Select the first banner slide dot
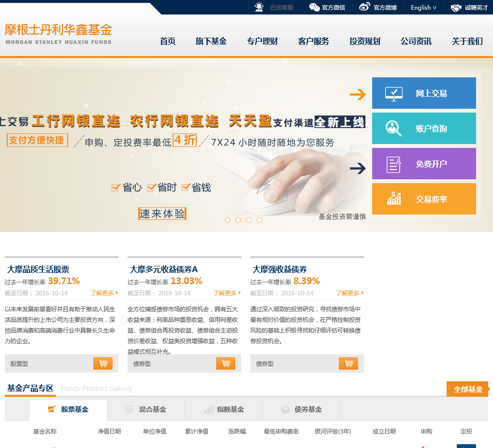The image size is (493, 448). [x=228, y=220]
